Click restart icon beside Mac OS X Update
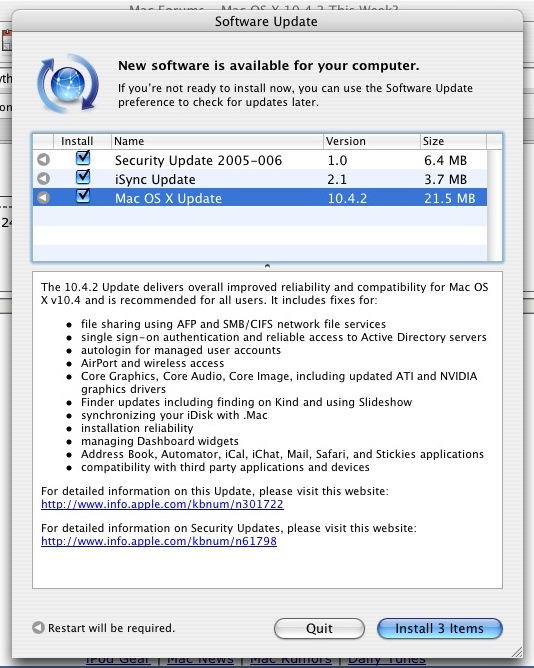534x668 pixels. pyautogui.click(x=43, y=198)
